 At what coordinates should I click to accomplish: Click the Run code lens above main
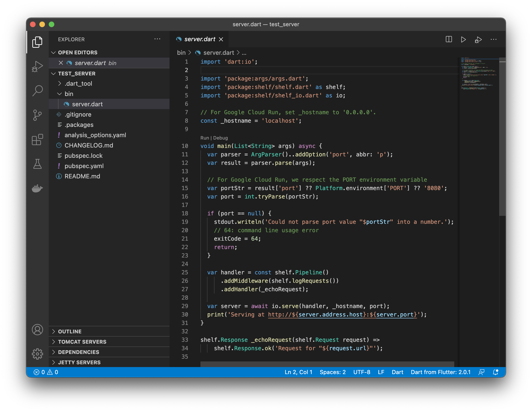(205, 138)
